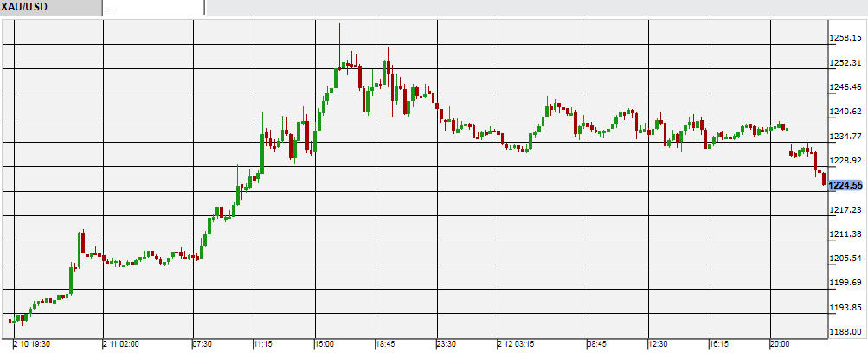Click the 2 11 02:00 time label
This screenshot has width=868, height=358.
(x=123, y=344)
